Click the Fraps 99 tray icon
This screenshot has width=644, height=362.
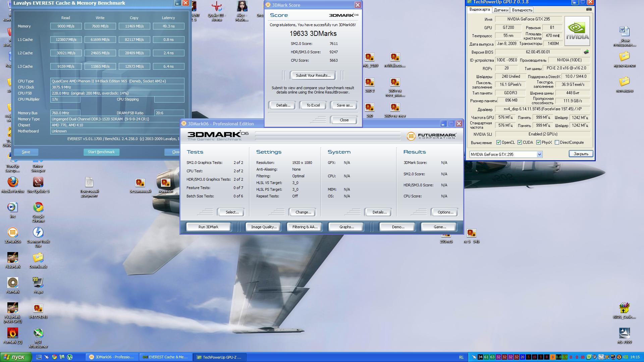(613, 357)
